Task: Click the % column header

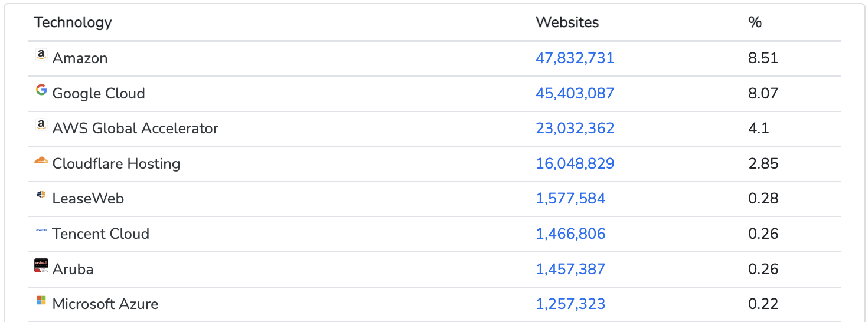Action: pos(755,22)
